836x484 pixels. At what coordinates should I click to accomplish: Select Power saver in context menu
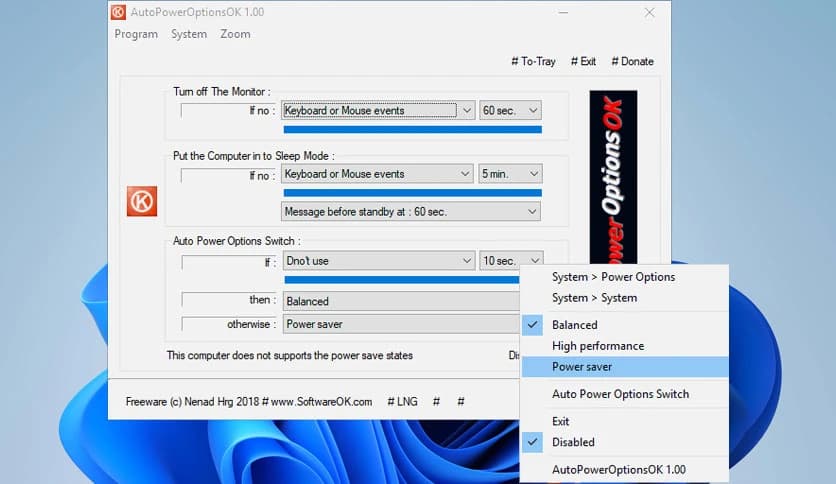(624, 367)
